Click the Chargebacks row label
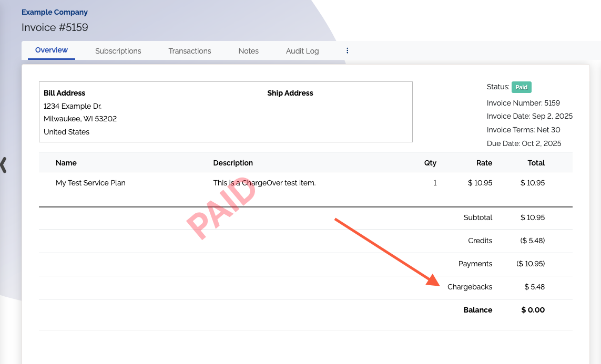Viewport: 601px width, 364px height. pos(470,287)
